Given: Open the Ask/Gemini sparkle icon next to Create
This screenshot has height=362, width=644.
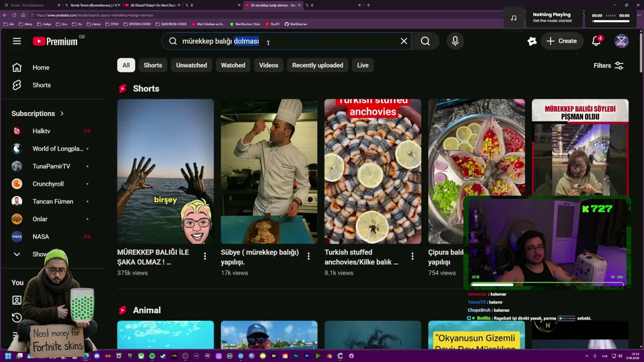Looking at the screenshot, I should click(x=532, y=41).
